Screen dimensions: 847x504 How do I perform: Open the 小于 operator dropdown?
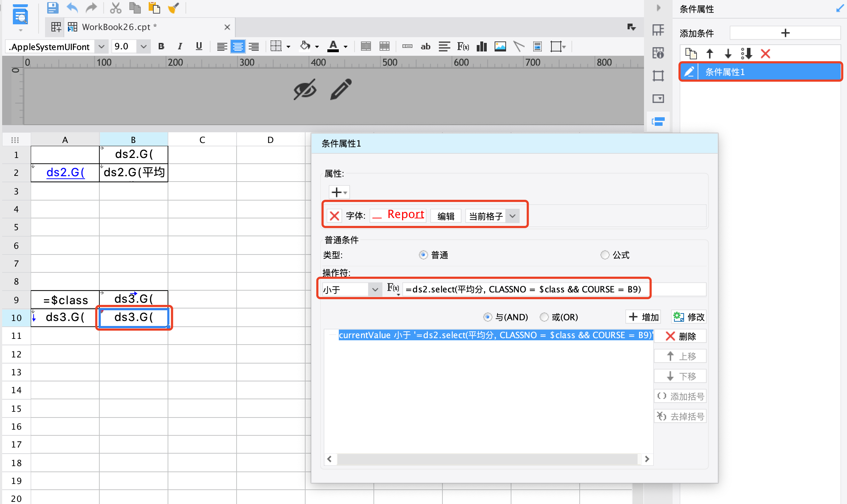point(375,290)
